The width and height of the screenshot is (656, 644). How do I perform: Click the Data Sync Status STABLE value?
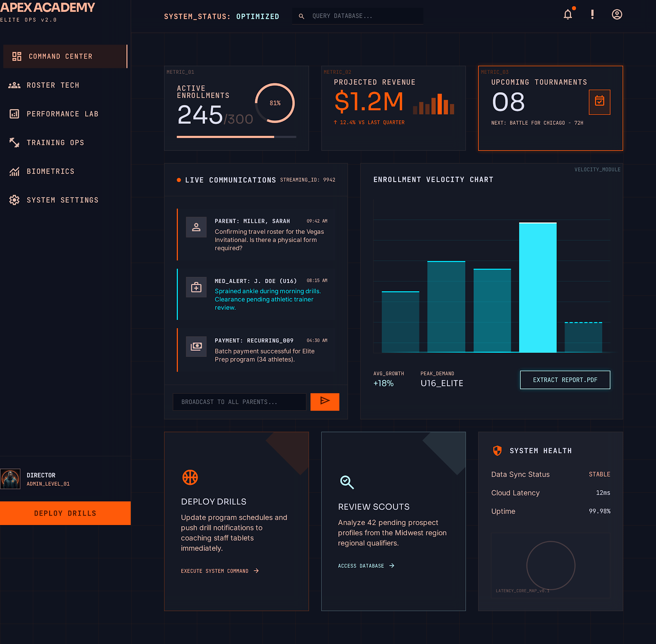(599, 474)
